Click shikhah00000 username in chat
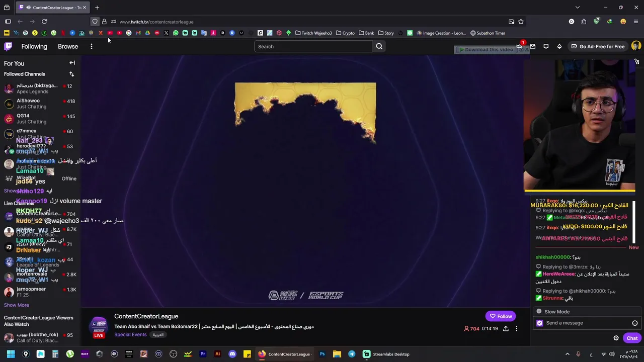This screenshot has width=644, height=362. tap(553, 257)
